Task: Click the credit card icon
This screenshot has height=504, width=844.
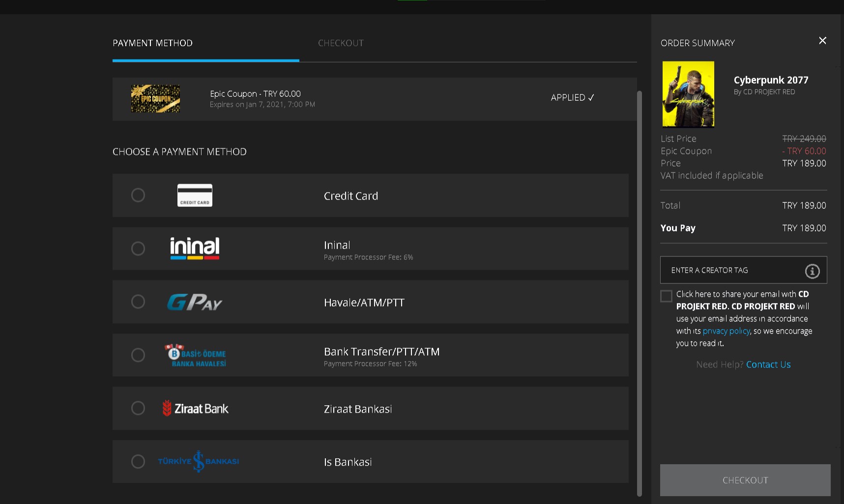Action: [x=195, y=195]
